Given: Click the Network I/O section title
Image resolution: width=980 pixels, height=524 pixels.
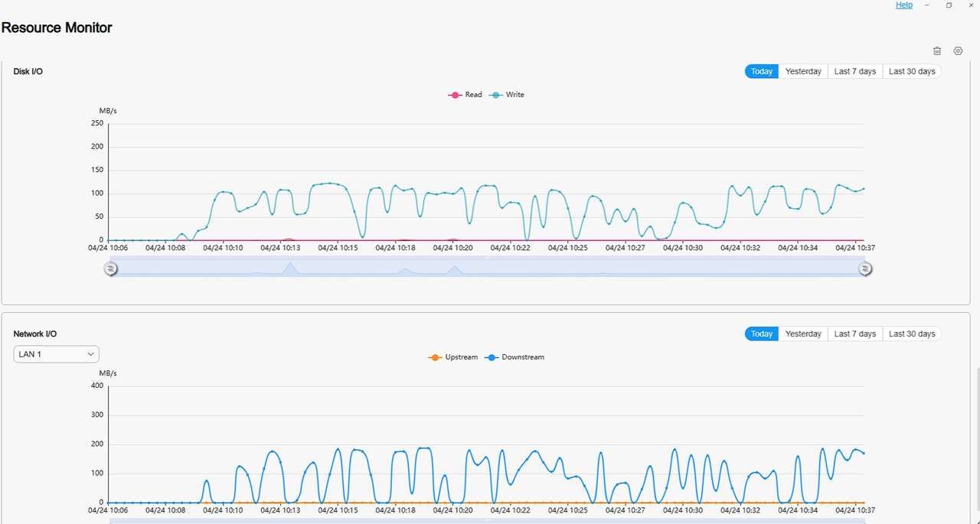Looking at the screenshot, I should coord(35,334).
